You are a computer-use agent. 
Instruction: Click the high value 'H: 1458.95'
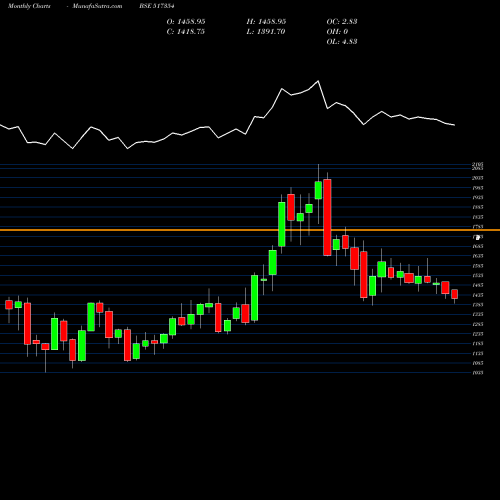click(266, 22)
